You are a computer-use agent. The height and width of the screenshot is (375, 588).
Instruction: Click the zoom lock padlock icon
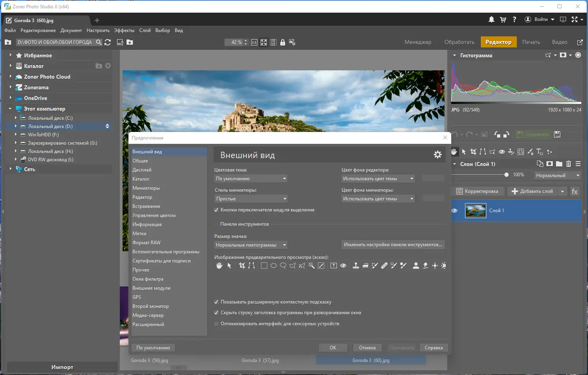(283, 42)
